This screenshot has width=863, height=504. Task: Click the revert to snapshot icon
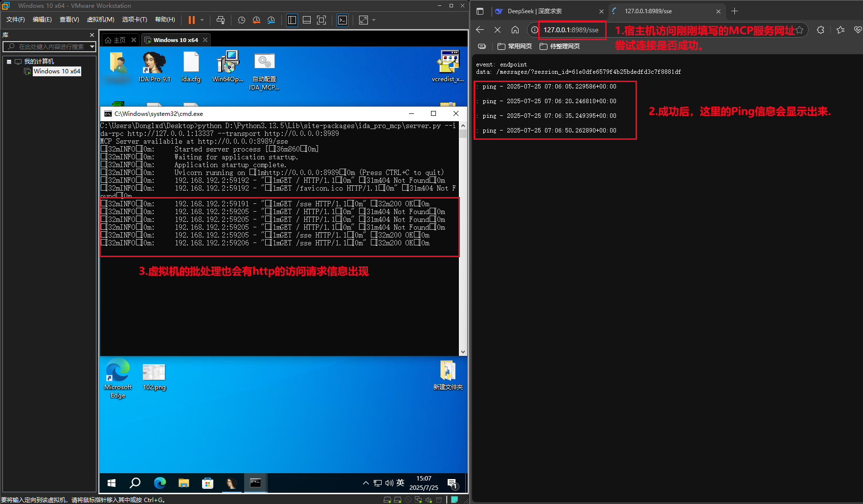pyautogui.click(x=256, y=20)
